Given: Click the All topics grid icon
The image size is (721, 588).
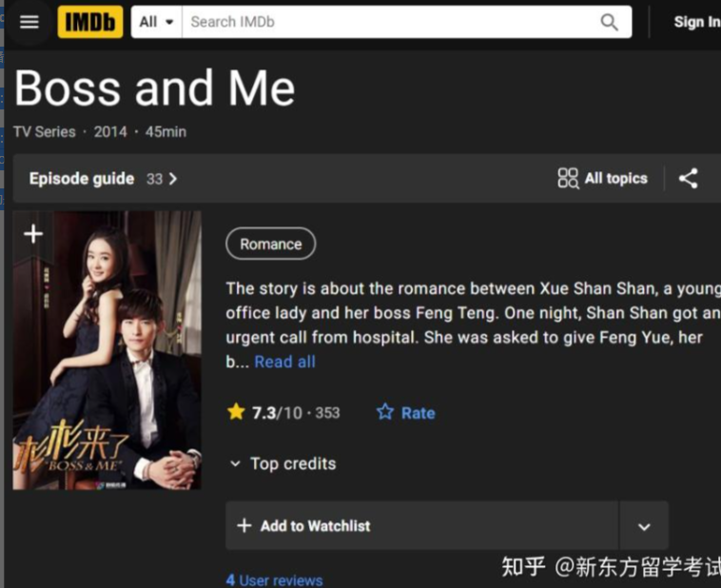Looking at the screenshot, I should coord(568,178).
